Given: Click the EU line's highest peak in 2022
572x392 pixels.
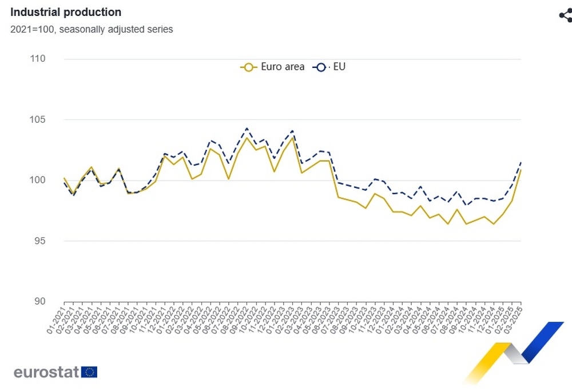Looking at the screenshot, I should (x=247, y=128).
